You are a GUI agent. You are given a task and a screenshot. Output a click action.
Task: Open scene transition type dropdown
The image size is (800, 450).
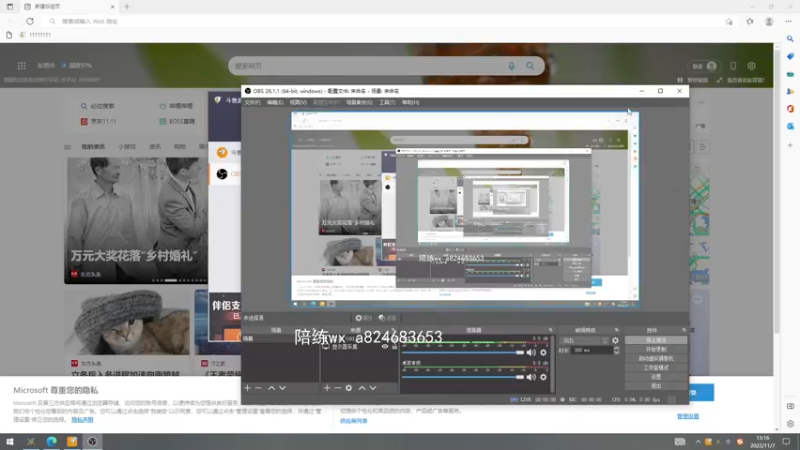584,340
